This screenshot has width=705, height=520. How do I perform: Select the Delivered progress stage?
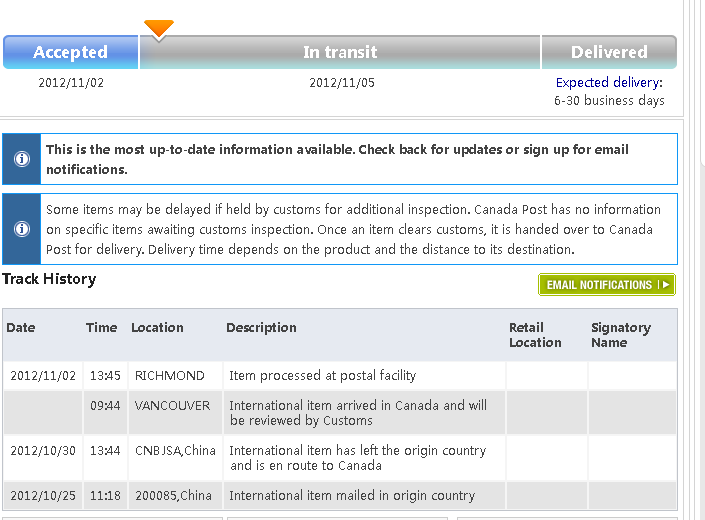tap(609, 52)
